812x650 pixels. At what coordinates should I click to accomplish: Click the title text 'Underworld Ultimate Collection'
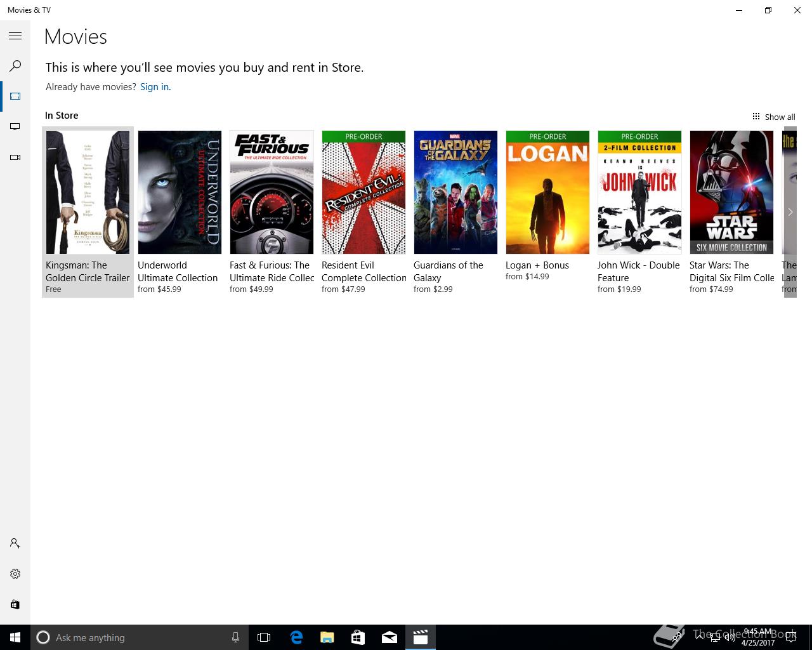178,272
